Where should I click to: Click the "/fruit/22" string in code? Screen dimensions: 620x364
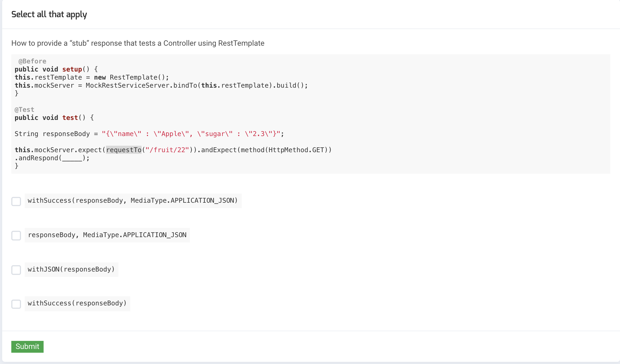click(167, 150)
